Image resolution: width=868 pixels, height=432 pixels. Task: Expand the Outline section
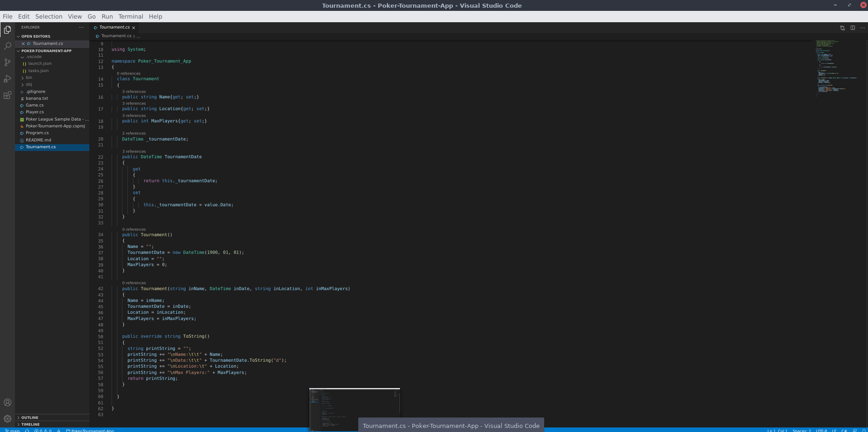[29, 417]
